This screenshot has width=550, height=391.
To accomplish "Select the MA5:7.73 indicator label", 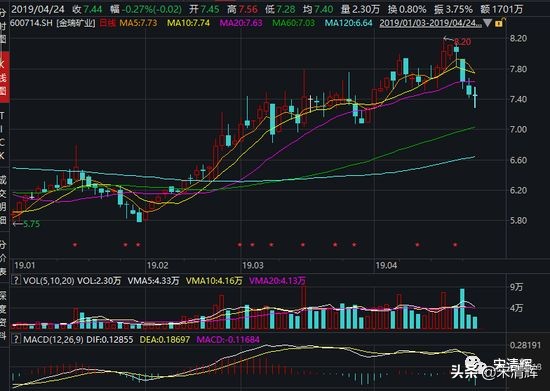I will pos(138,23).
